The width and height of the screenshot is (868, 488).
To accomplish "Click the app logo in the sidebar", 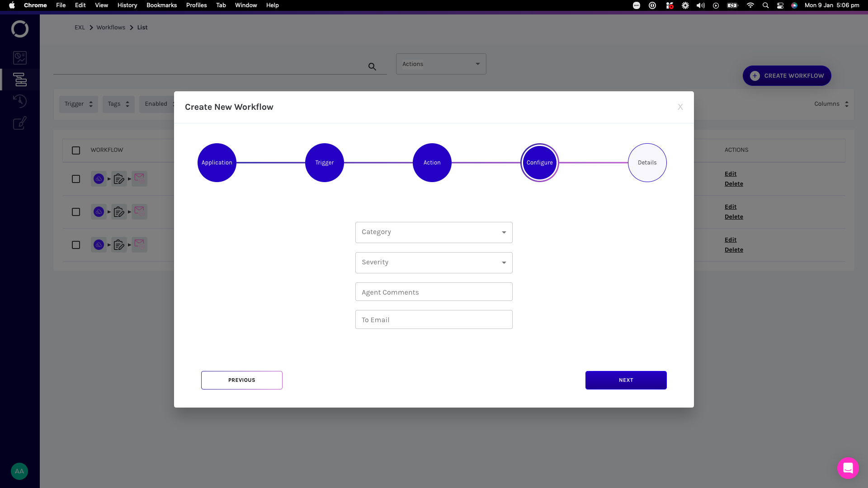I will pyautogui.click(x=20, y=29).
